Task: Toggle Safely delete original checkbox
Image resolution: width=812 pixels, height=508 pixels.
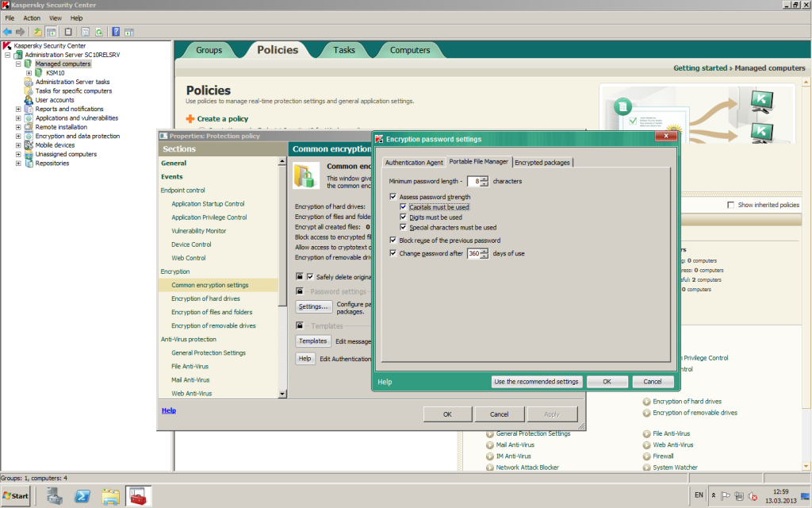Action: 310,276
